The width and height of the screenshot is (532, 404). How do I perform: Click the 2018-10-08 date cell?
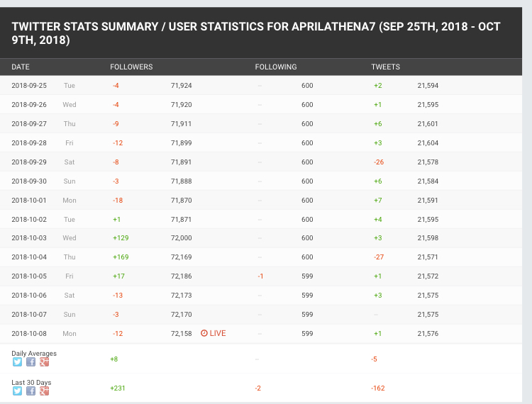tap(29, 333)
